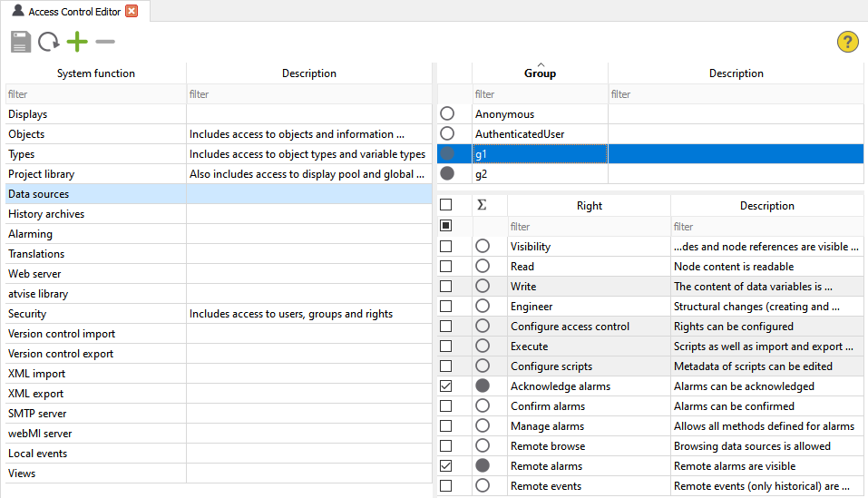
Task: Enable the Visibility right checkbox
Action: click(445, 247)
